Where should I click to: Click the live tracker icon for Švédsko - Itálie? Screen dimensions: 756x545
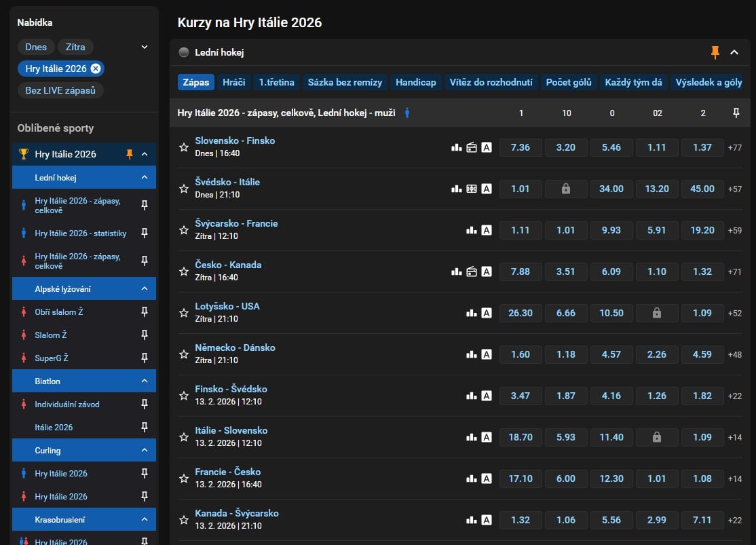pyautogui.click(x=471, y=189)
